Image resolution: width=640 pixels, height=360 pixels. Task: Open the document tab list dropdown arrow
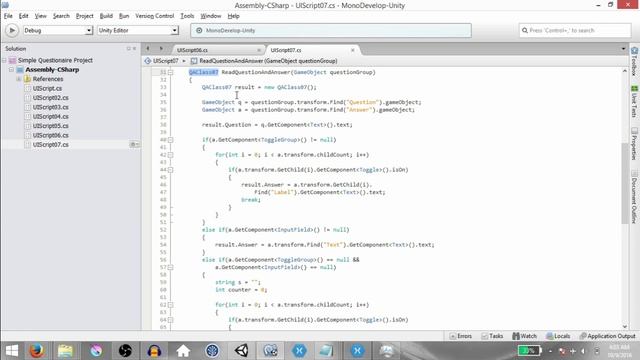(x=623, y=49)
